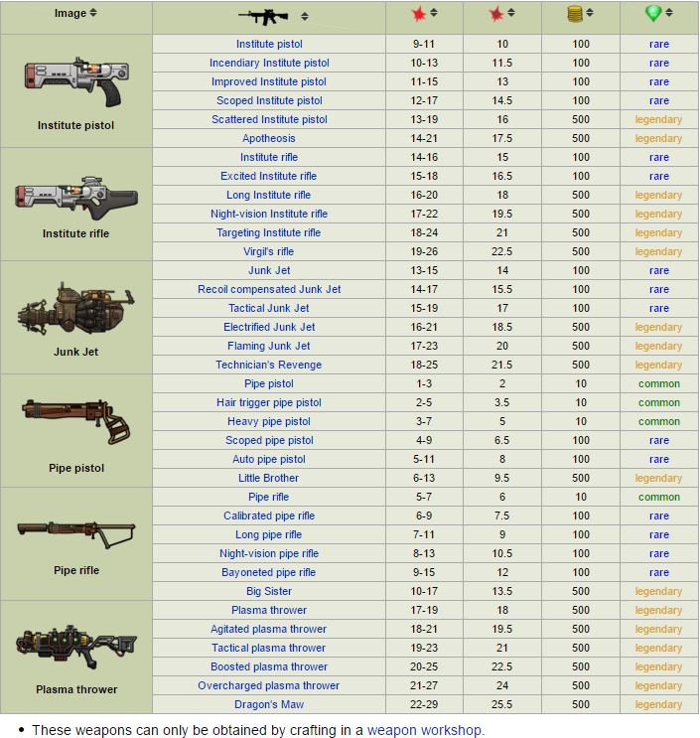700x738 pixels.
Task: Sort table by Image column arrows
Action: coord(93,13)
